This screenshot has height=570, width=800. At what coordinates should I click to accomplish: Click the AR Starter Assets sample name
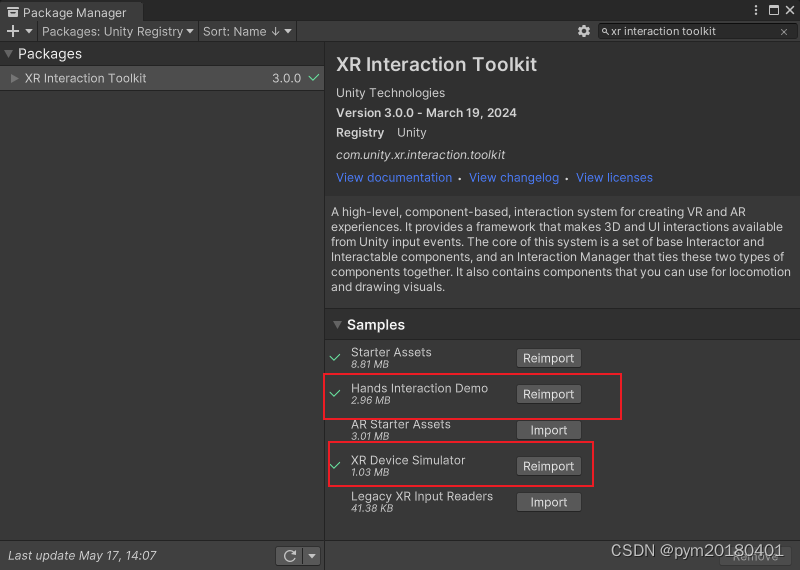[x=401, y=424]
